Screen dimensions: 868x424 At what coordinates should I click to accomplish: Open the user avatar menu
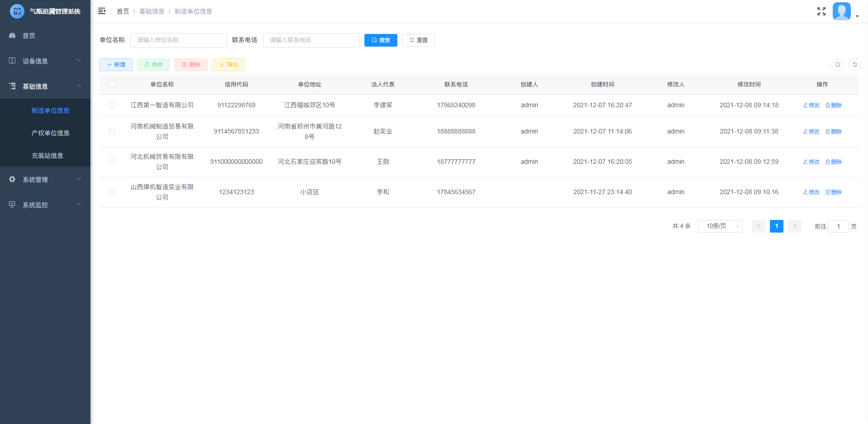coord(842,11)
